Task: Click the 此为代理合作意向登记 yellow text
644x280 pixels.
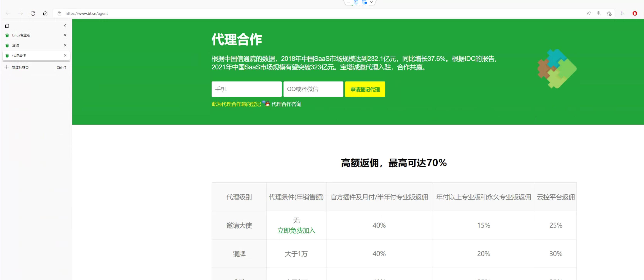Action: coord(236,104)
